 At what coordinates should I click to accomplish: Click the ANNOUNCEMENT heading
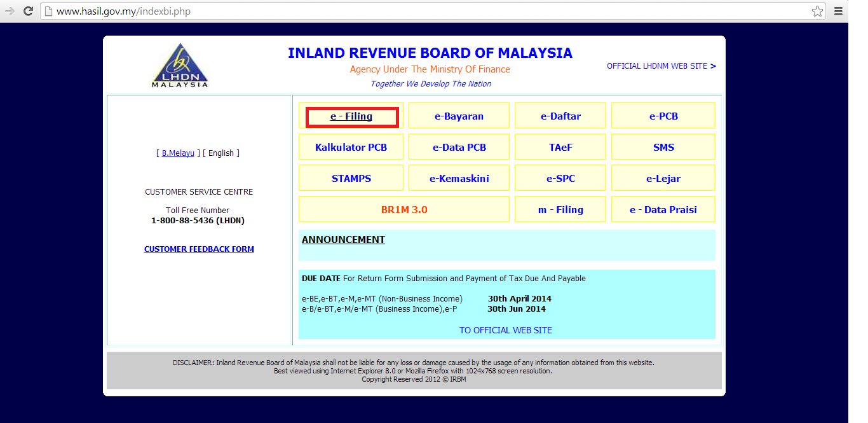343,240
